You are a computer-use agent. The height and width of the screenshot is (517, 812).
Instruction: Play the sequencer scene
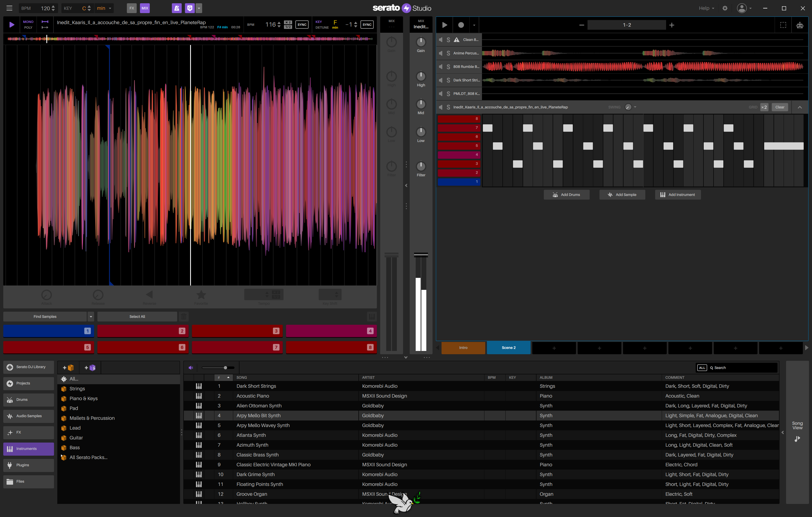[x=445, y=25]
